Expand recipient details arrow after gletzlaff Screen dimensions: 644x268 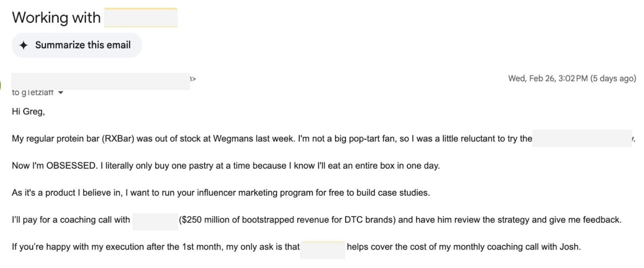tap(61, 93)
